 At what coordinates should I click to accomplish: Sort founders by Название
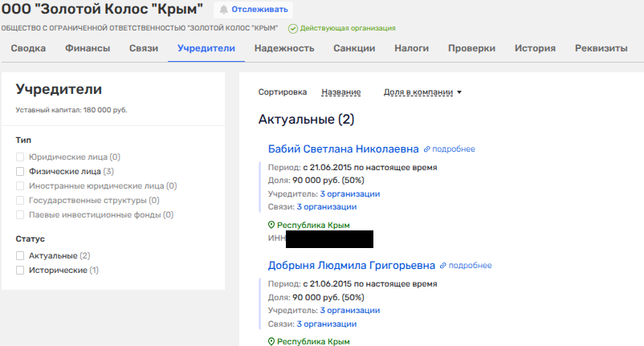(340, 92)
